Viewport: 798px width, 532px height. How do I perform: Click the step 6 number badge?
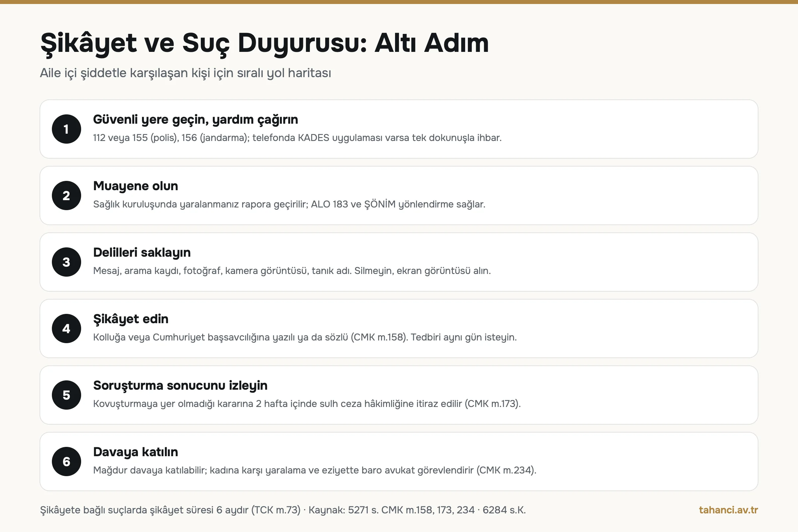66,462
